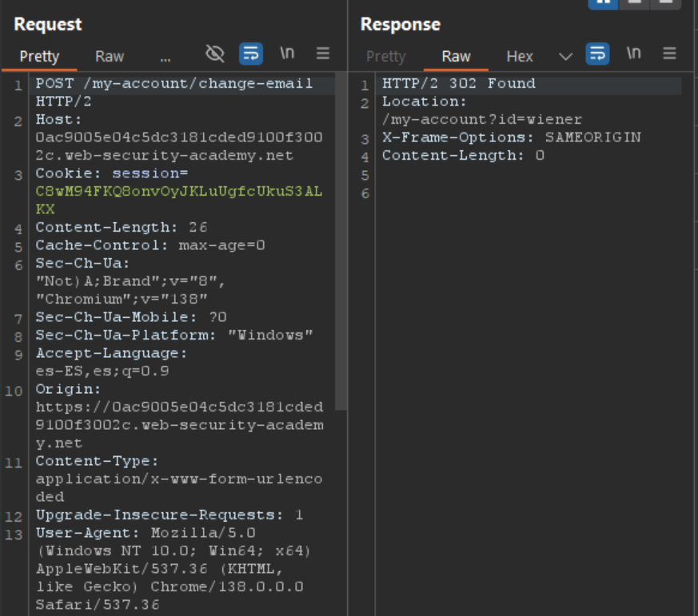Expand the Response tabs chevron dropdown

pyautogui.click(x=565, y=57)
